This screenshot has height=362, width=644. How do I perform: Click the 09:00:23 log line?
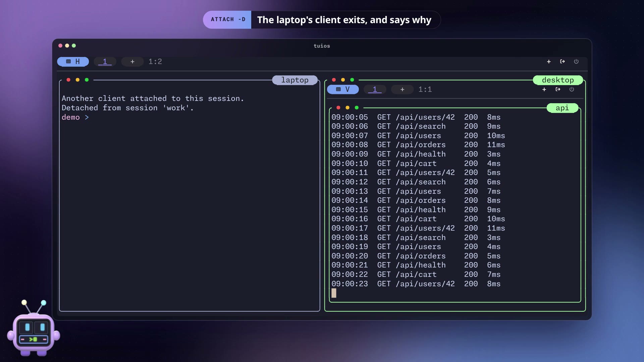416,284
